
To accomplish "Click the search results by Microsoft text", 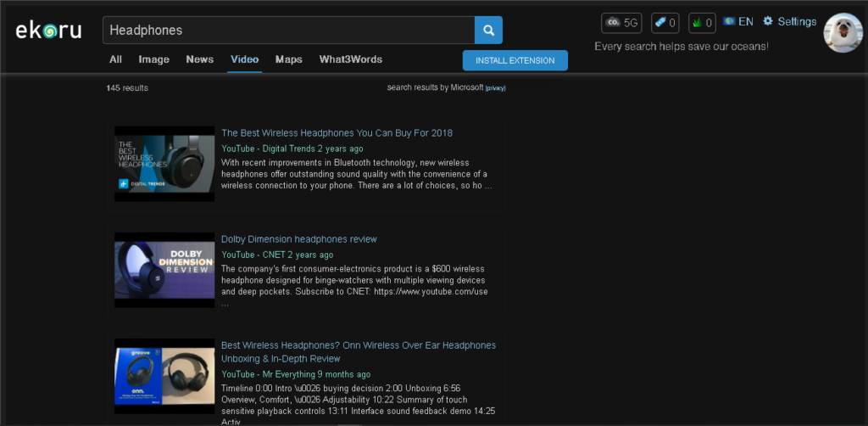I will tap(435, 87).
